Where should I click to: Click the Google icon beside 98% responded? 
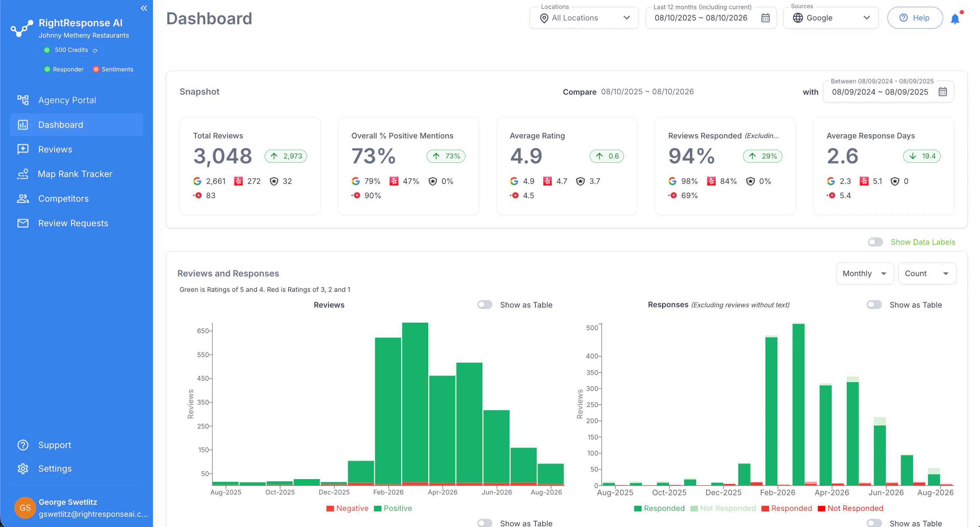pyautogui.click(x=672, y=181)
